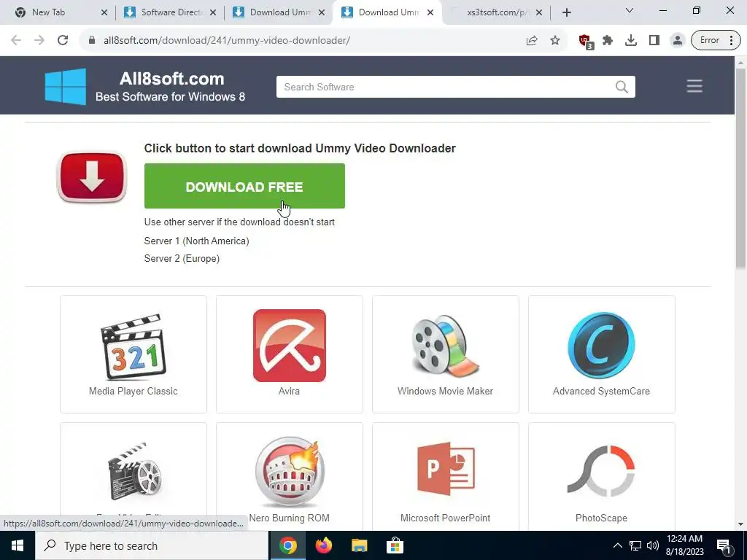Viewport: 747px width, 560px height.
Task: Open the PhotoScape icon
Action: click(601, 471)
